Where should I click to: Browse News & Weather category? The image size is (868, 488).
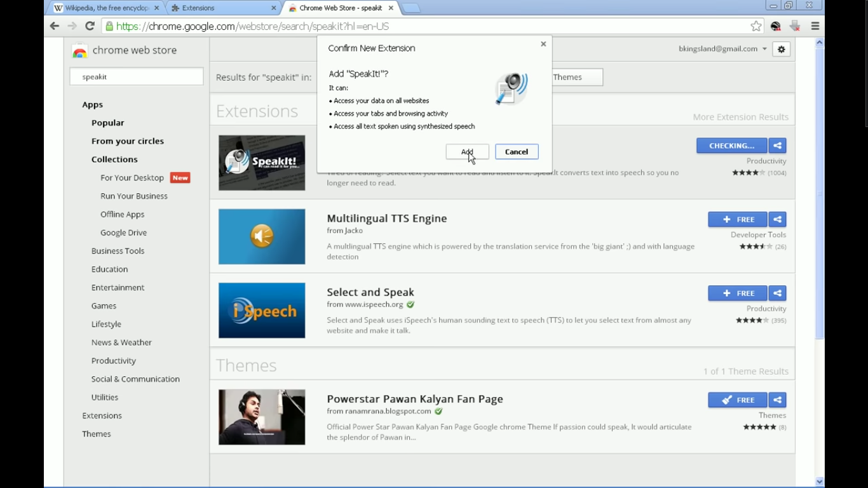point(121,342)
